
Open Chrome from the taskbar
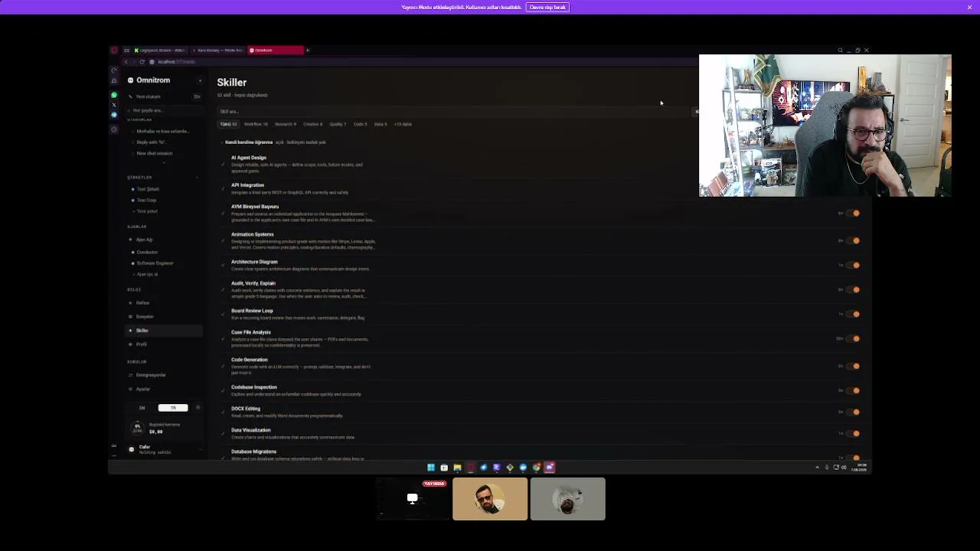(536, 468)
